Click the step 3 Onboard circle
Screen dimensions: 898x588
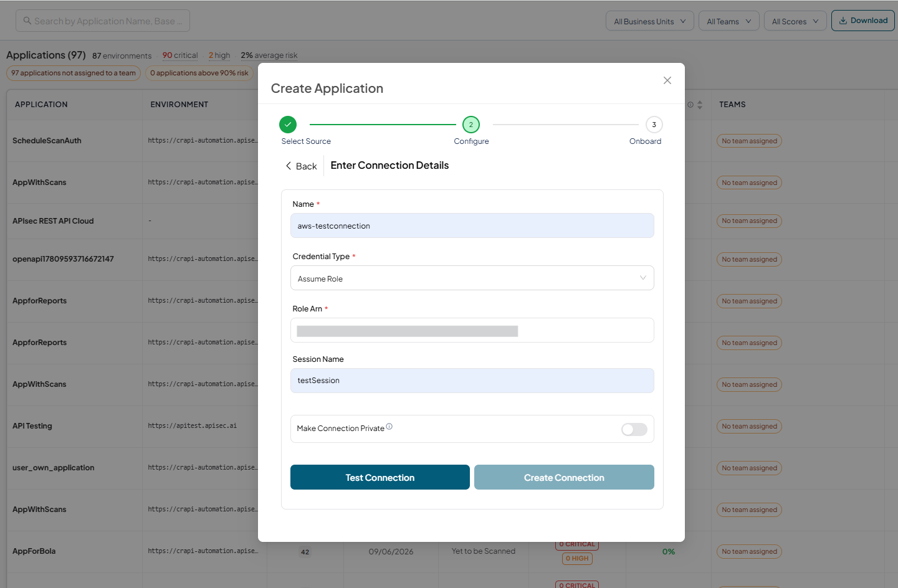click(654, 125)
